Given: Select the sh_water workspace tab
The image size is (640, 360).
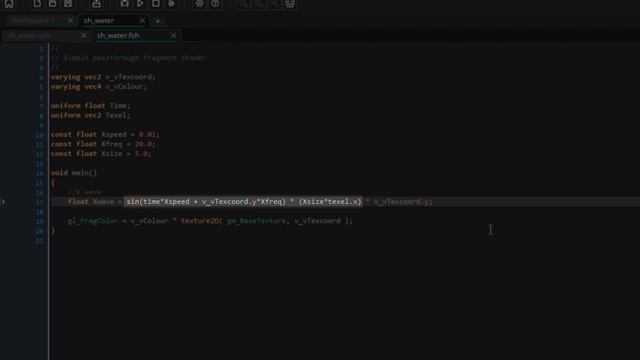Looking at the screenshot, I should tap(99, 20).
